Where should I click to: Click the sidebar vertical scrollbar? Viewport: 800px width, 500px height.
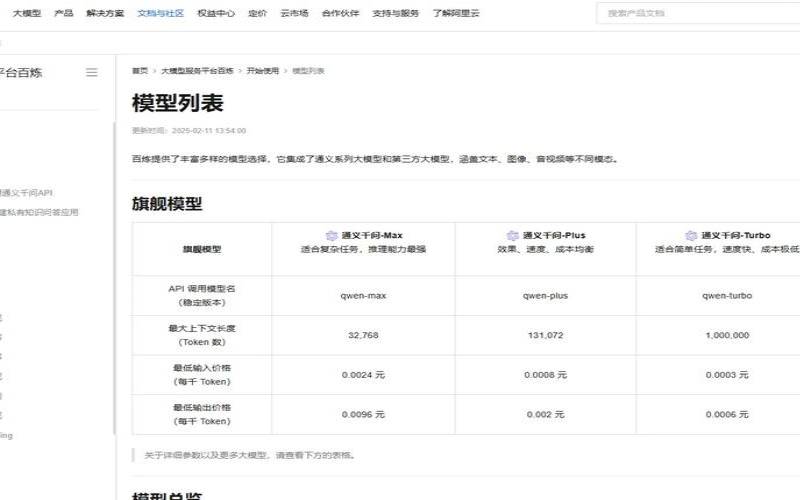click(114, 278)
